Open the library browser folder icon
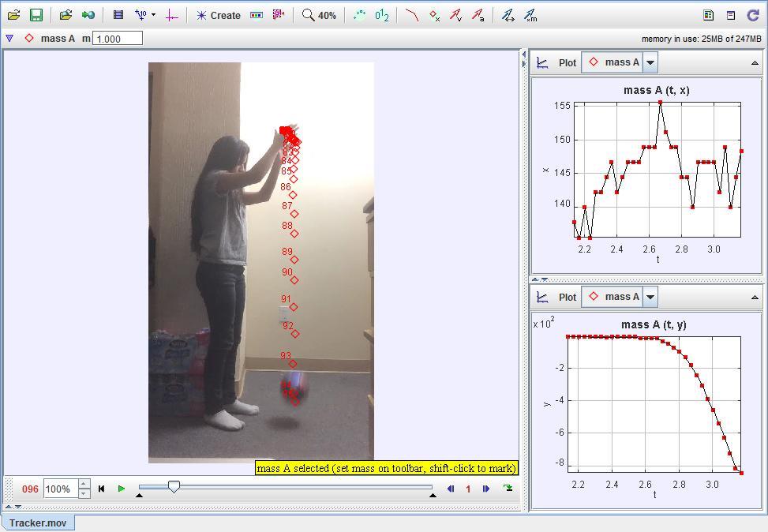The image size is (768, 532). click(66, 15)
